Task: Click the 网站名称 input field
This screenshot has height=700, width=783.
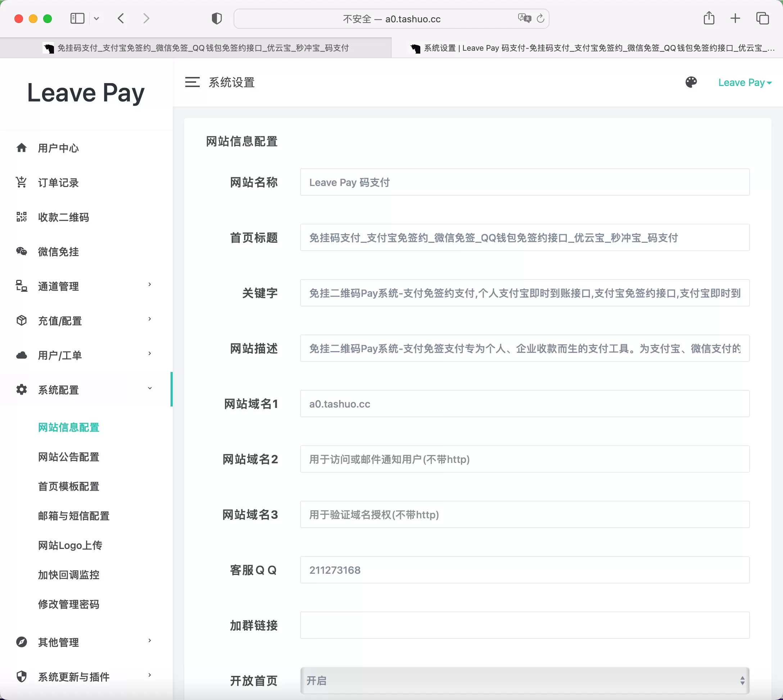Action: pos(525,182)
